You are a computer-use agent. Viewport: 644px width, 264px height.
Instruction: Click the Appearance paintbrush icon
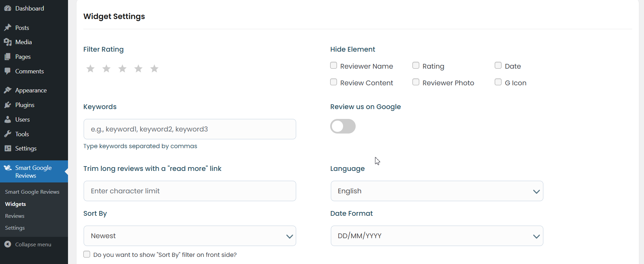[x=8, y=90]
